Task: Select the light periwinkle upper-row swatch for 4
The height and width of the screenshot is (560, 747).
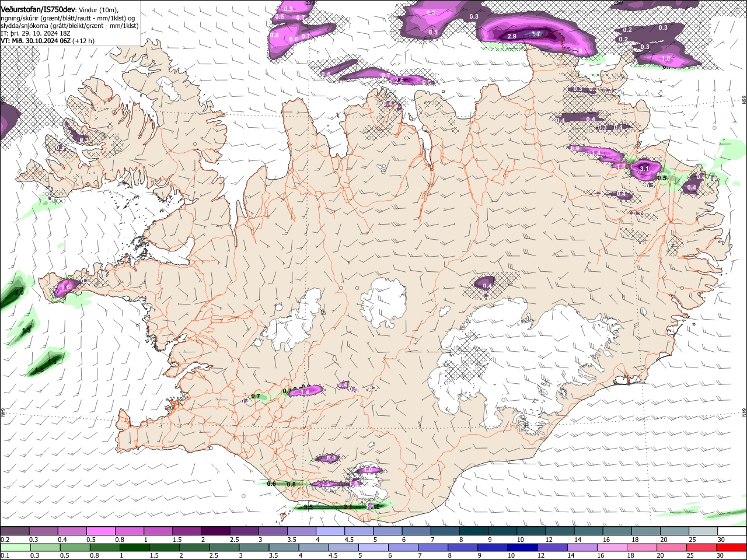Action: (330, 531)
